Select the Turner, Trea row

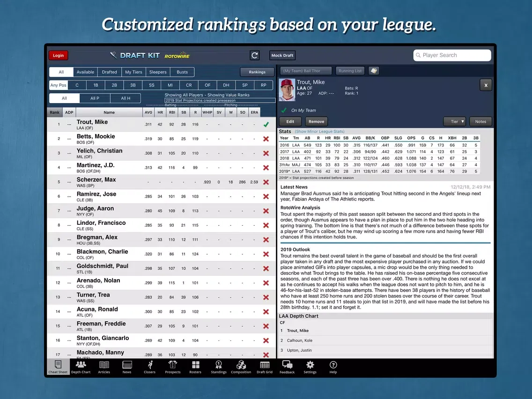point(162,297)
